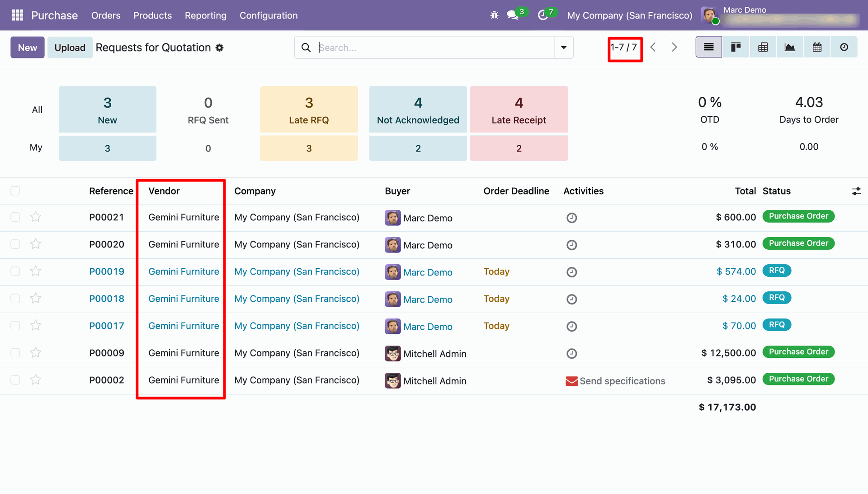Switch to list view
The height and width of the screenshot is (494, 868).
pos(708,47)
